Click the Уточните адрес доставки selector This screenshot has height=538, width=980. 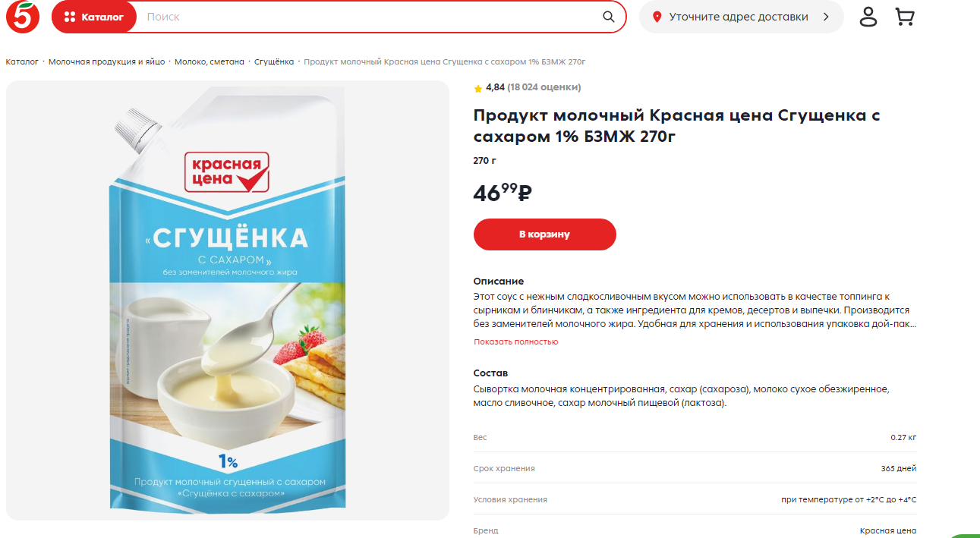click(741, 17)
